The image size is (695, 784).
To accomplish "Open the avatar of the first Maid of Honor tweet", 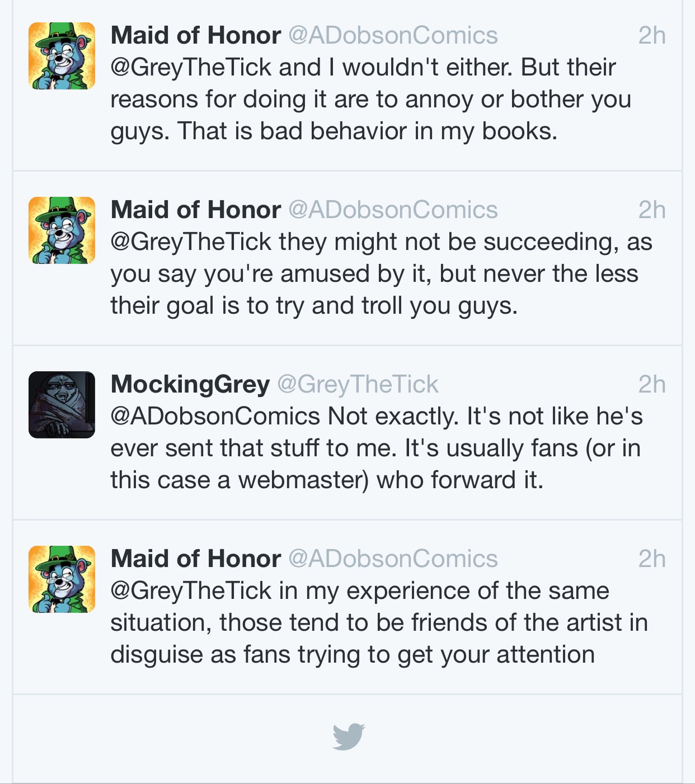I will 62,56.
